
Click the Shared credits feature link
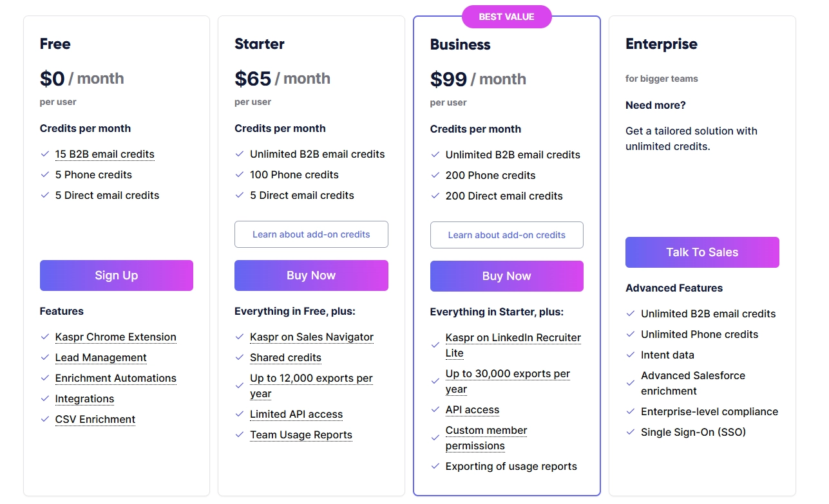[x=285, y=358]
